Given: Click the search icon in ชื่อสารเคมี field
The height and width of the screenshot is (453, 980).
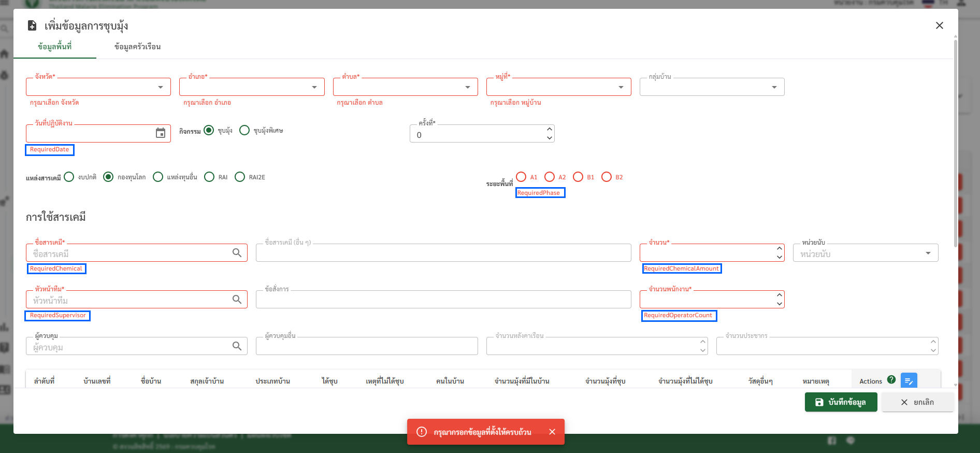Looking at the screenshot, I should click(237, 253).
